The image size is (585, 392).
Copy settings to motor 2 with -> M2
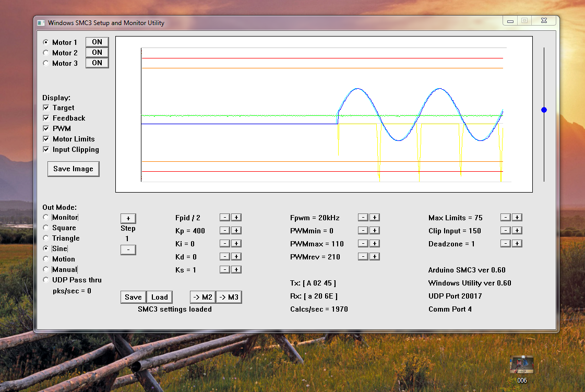[x=202, y=297]
